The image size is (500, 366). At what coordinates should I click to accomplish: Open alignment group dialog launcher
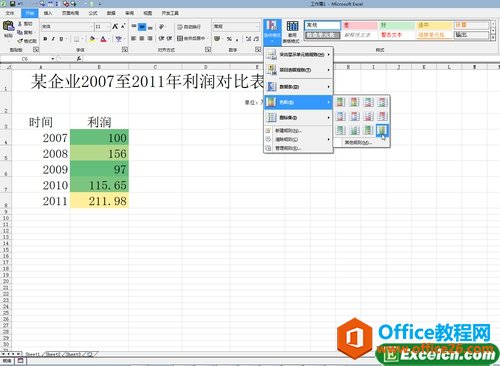click(x=208, y=49)
